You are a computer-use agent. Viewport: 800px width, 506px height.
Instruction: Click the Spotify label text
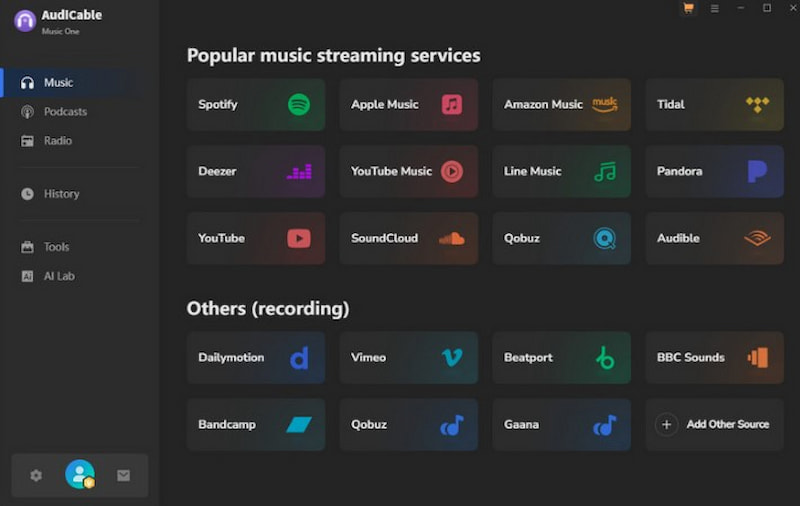coord(218,105)
